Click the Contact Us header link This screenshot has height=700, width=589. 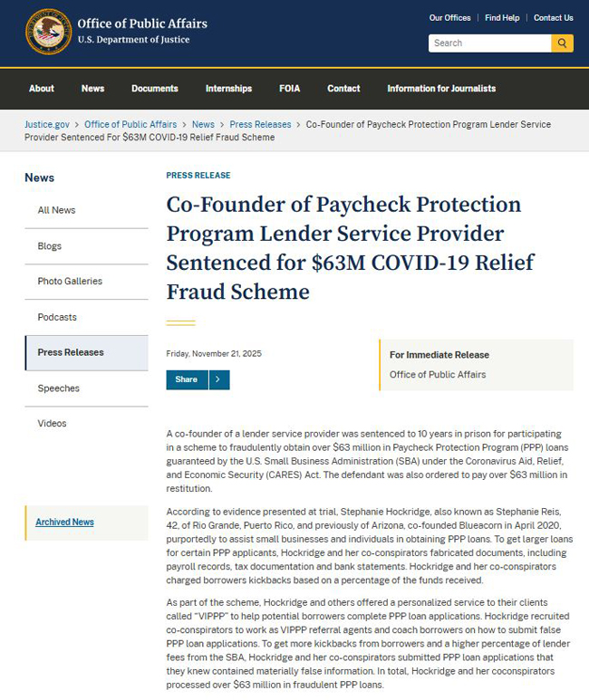[x=553, y=18]
